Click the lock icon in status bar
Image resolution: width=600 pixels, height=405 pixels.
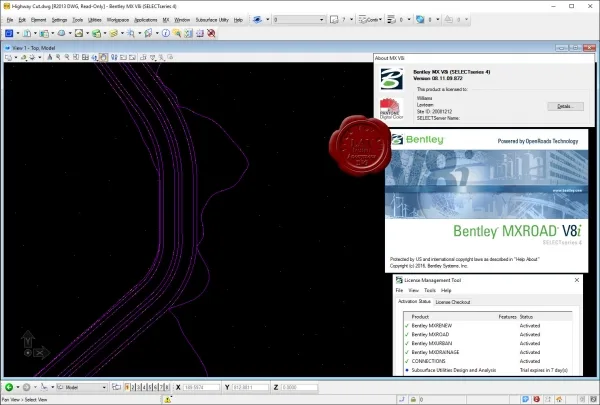coord(413,399)
